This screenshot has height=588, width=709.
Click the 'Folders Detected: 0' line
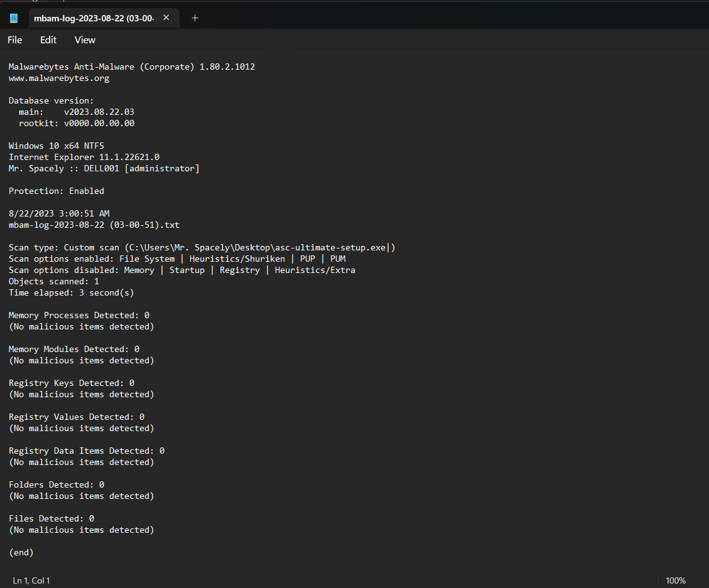click(x=57, y=484)
